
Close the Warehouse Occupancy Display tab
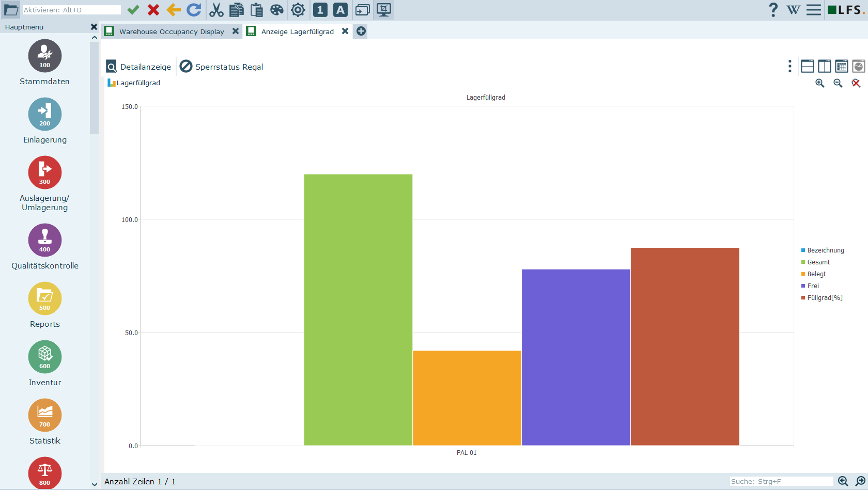point(236,31)
